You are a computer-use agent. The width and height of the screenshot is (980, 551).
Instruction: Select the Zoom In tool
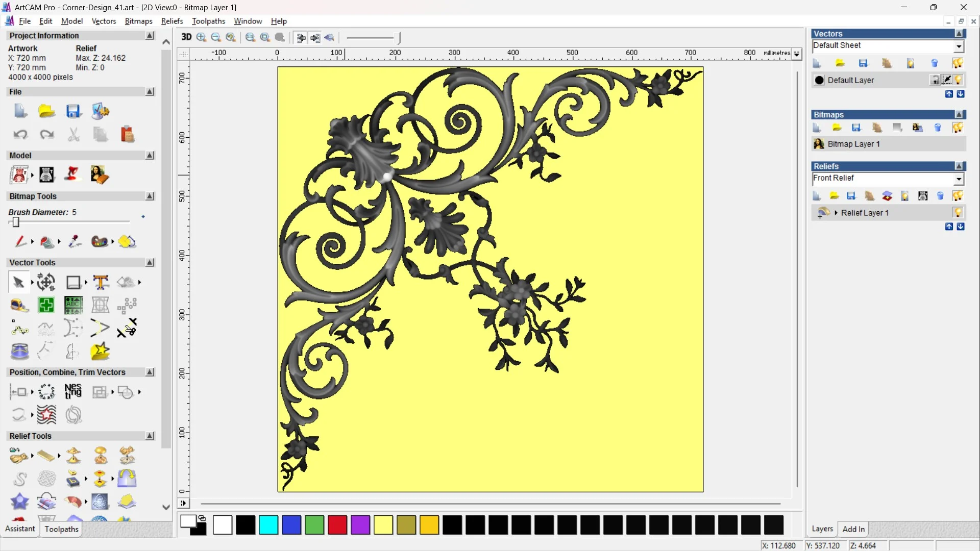click(201, 37)
